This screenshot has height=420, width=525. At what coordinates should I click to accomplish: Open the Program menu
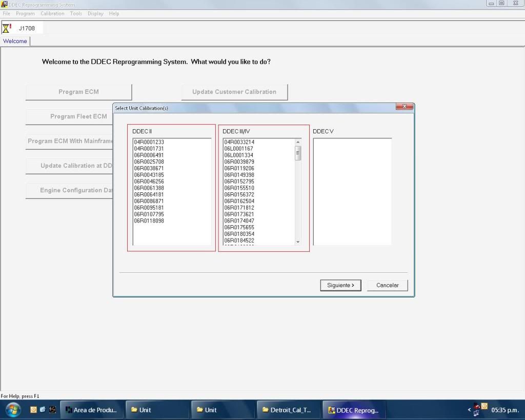25,13
